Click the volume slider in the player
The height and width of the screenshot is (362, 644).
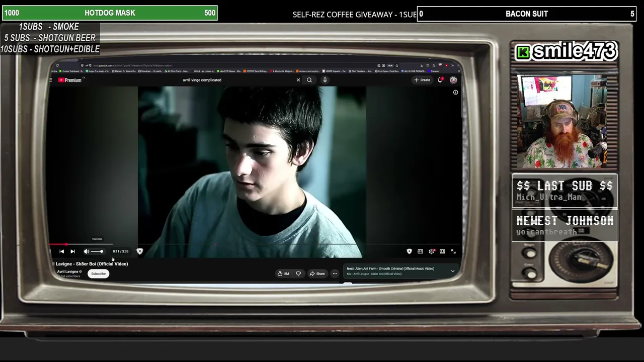pyautogui.click(x=97, y=251)
